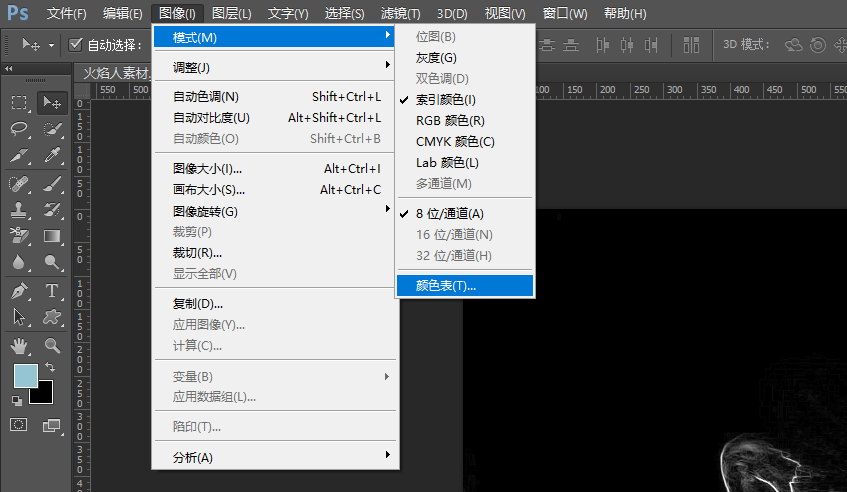Image resolution: width=847 pixels, height=492 pixels.
Task: Expand the 分析(A) submenu
Action: [x=275, y=457]
